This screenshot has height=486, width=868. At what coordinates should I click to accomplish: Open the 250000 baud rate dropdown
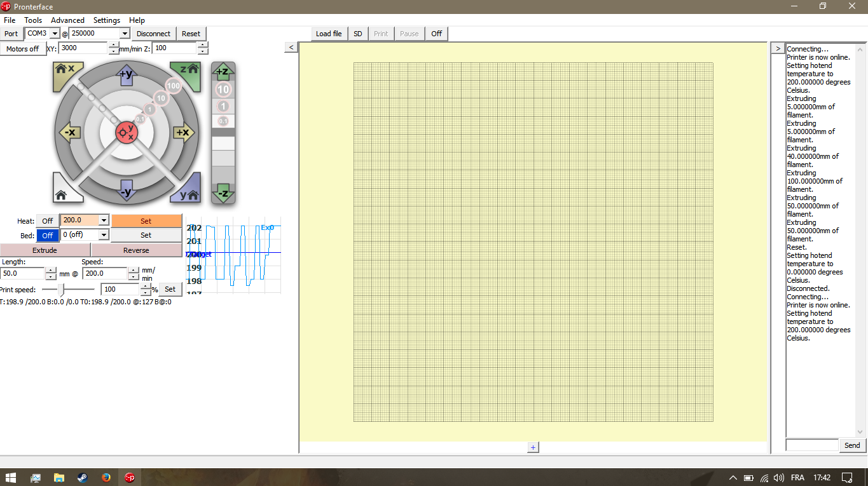click(x=125, y=34)
